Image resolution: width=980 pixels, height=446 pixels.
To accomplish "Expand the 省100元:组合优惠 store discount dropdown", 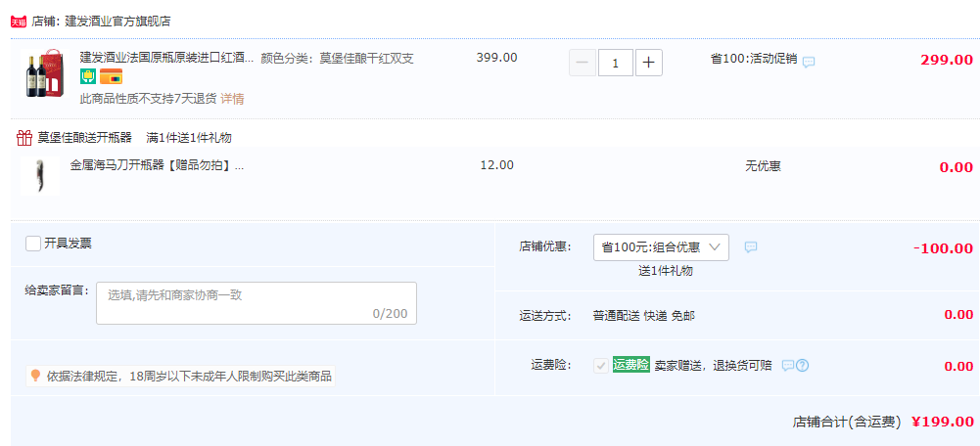I will [661, 247].
